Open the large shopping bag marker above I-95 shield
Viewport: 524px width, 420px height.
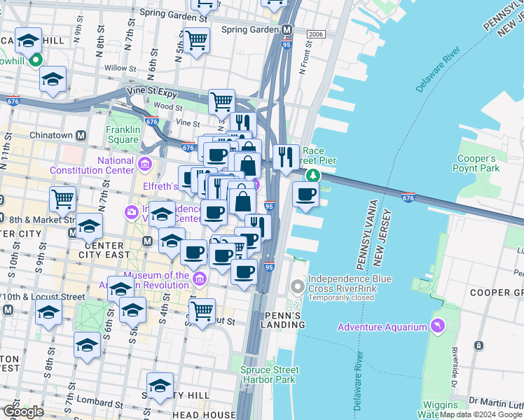click(x=243, y=202)
